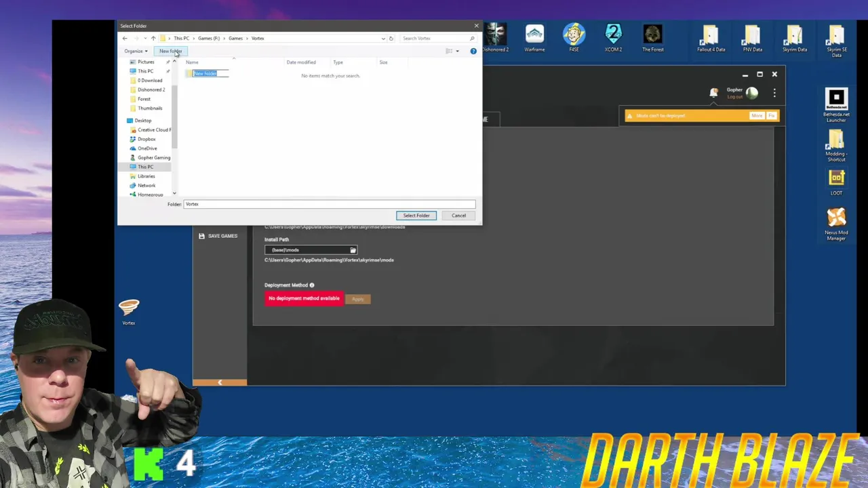Click the Install Path folder browse icon
The image size is (868, 488).
(353, 250)
